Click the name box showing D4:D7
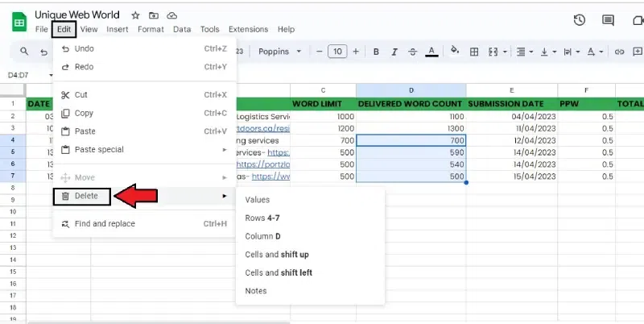Viewport: 644px width, 324px height. coord(19,75)
